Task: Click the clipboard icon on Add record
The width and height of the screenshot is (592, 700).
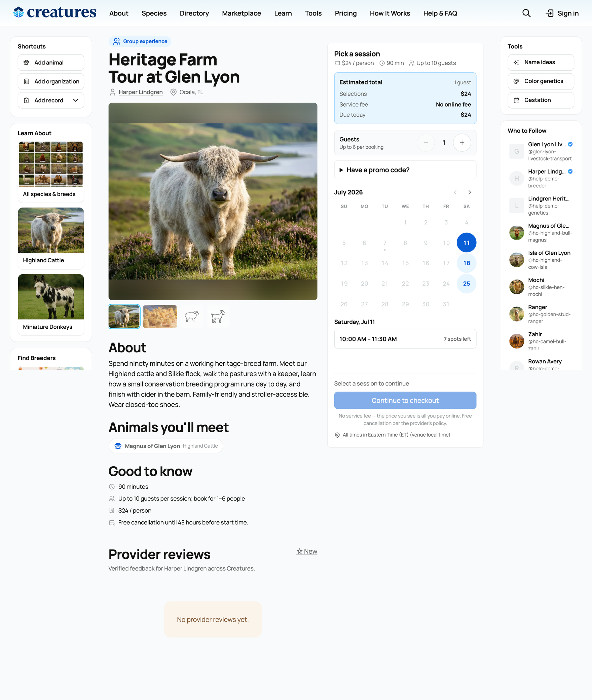Action: pos(26,100)
